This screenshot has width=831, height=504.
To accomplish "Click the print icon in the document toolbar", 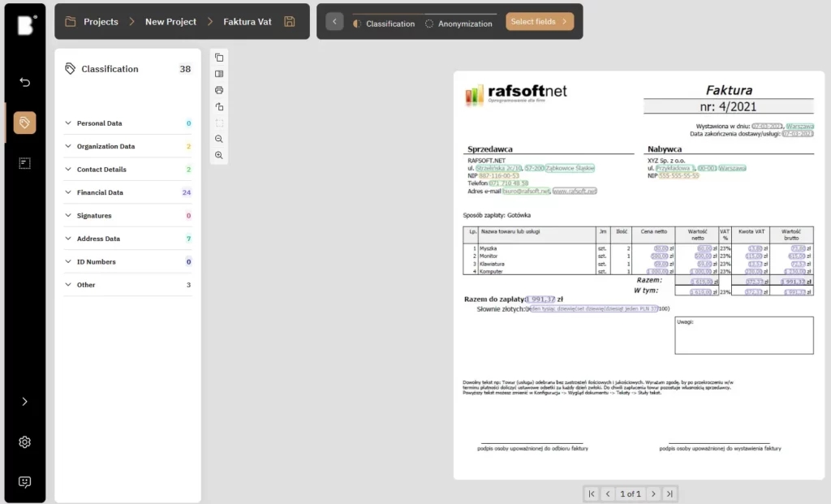I will click(219, 90).
